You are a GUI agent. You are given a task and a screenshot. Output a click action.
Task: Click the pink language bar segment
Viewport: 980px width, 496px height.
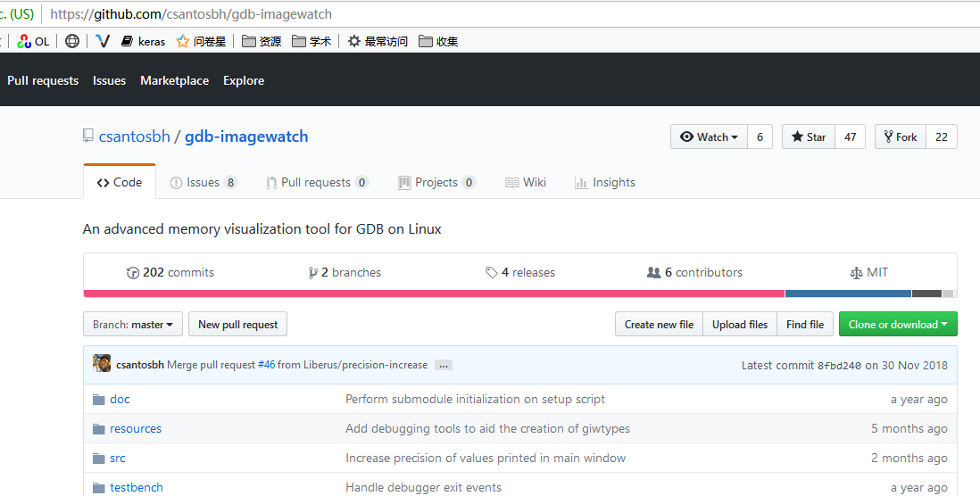pos(434,293)
